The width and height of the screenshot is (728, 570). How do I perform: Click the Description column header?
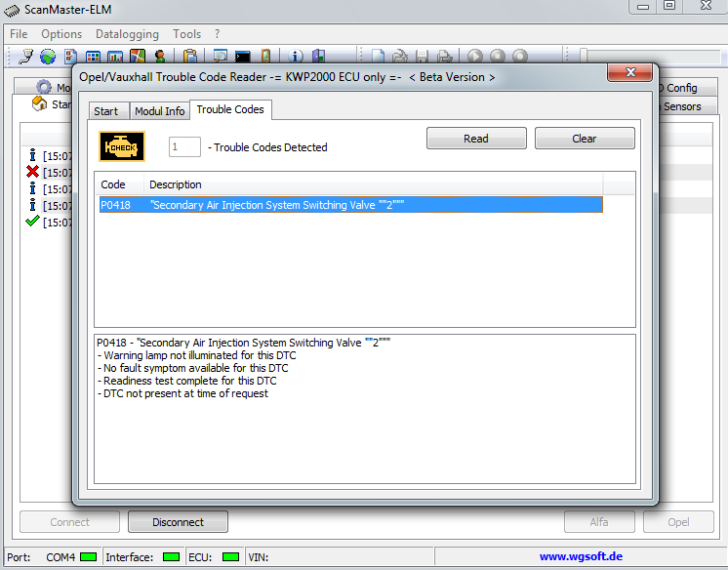pos(373,184)
